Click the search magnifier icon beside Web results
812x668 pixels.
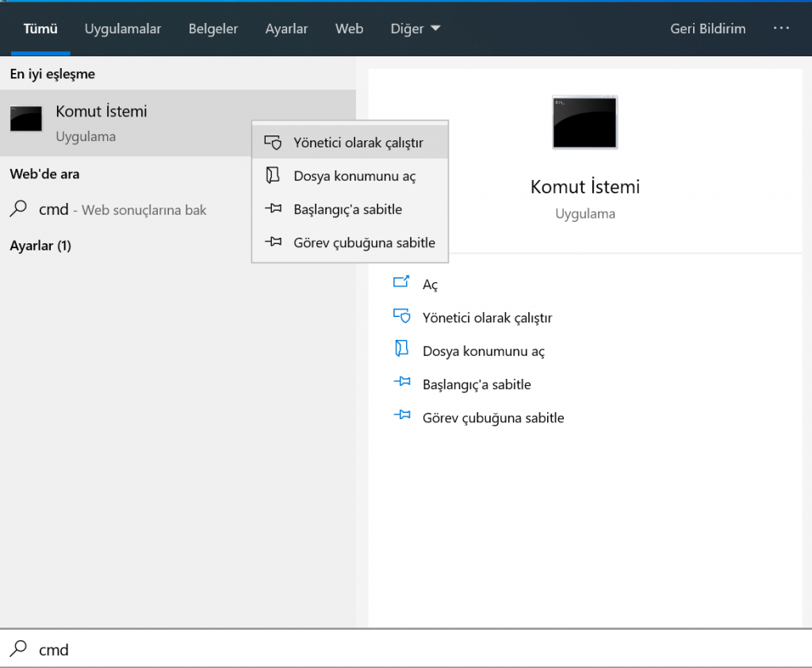[18, 209]
